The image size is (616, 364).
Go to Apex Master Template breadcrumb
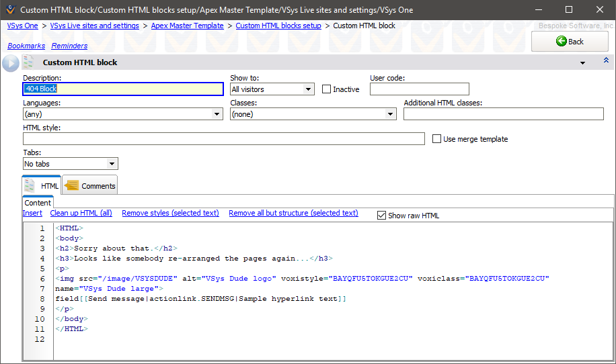tap(187, 26)
